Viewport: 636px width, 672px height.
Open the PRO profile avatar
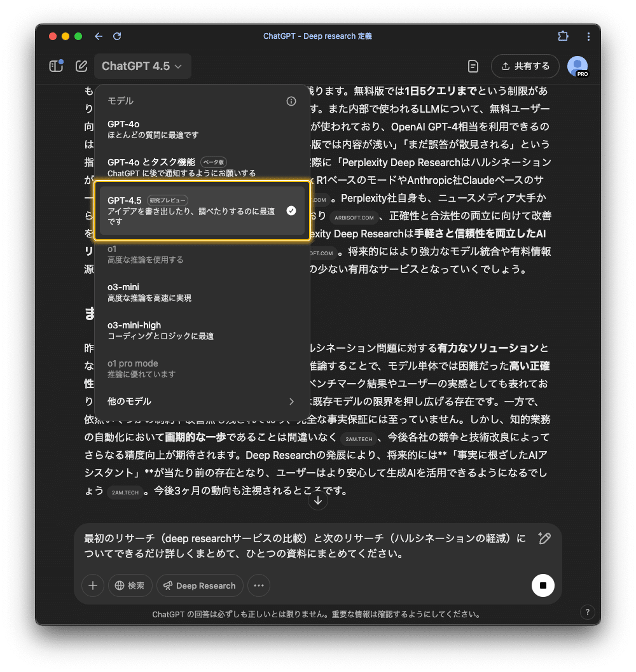tap(577, 66)
